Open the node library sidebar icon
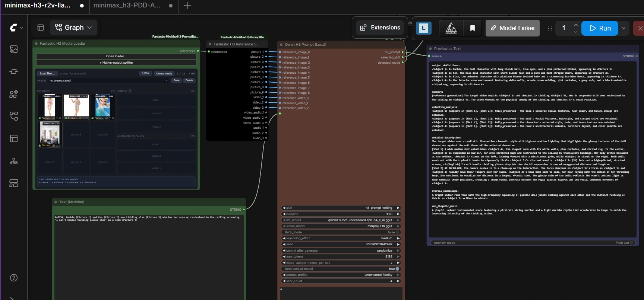 pos(14,71)
